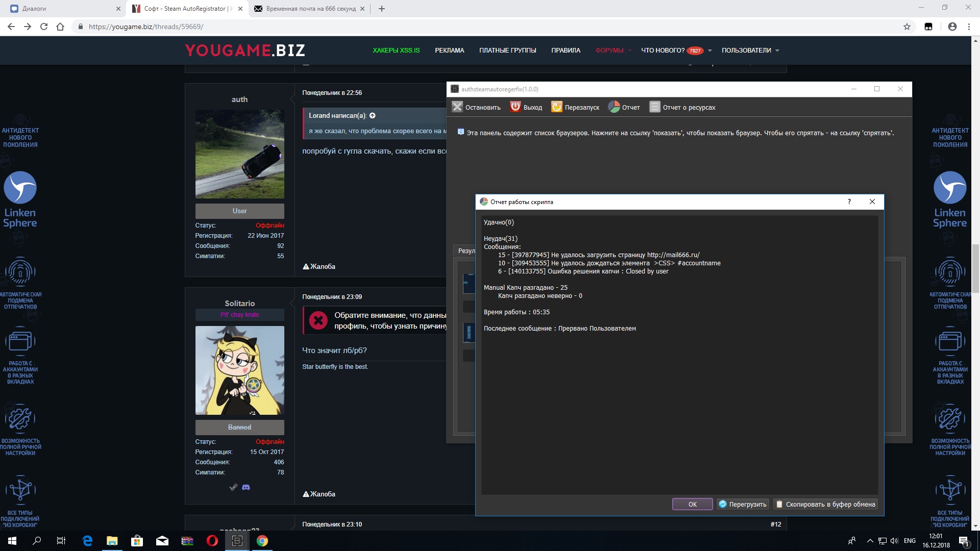Click the browser back arrow
This screenshot has width=980, height=551.
[x=11, y=27]
